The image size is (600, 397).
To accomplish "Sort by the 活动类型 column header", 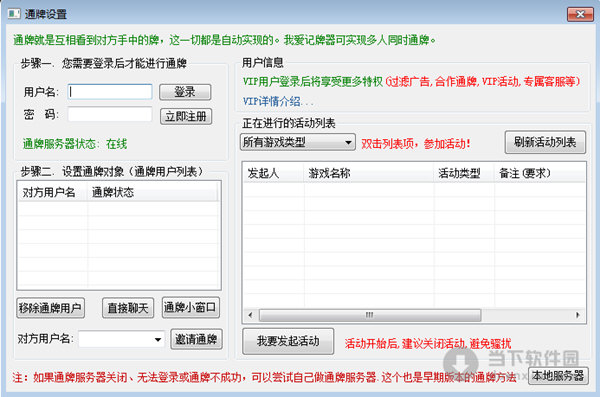I will tap(464, 173).
